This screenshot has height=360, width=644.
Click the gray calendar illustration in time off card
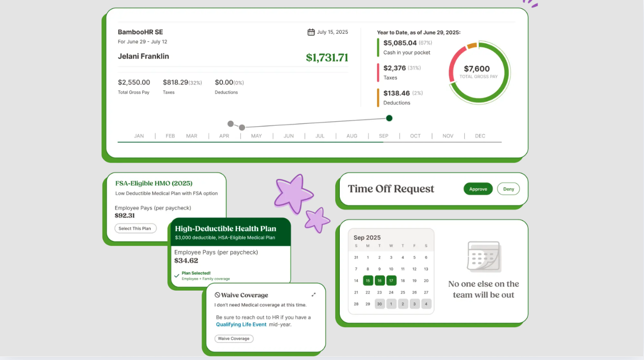484,256
